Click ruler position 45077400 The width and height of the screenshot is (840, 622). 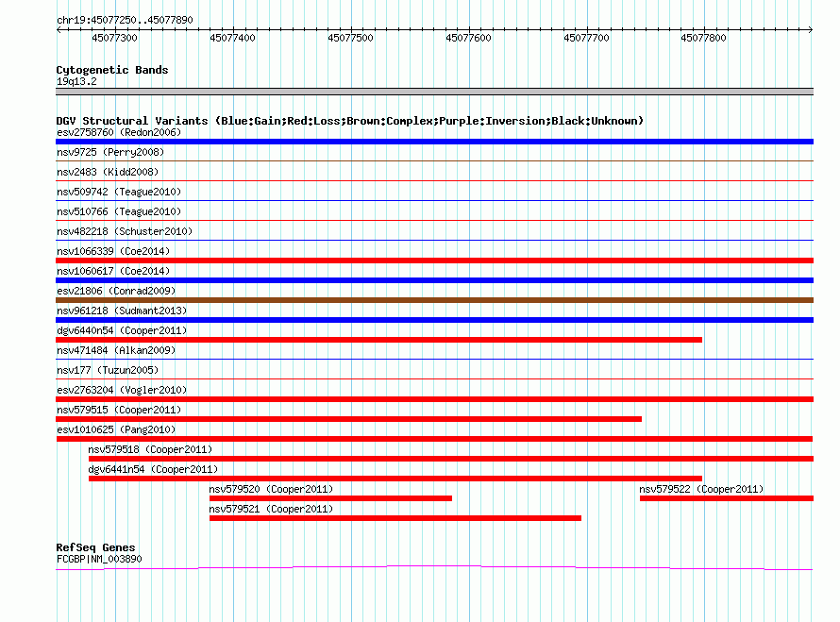tap(232, 38)
